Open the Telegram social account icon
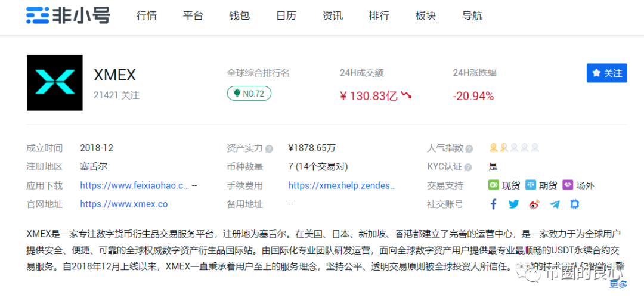644x301 pixels. coord(555,204)
